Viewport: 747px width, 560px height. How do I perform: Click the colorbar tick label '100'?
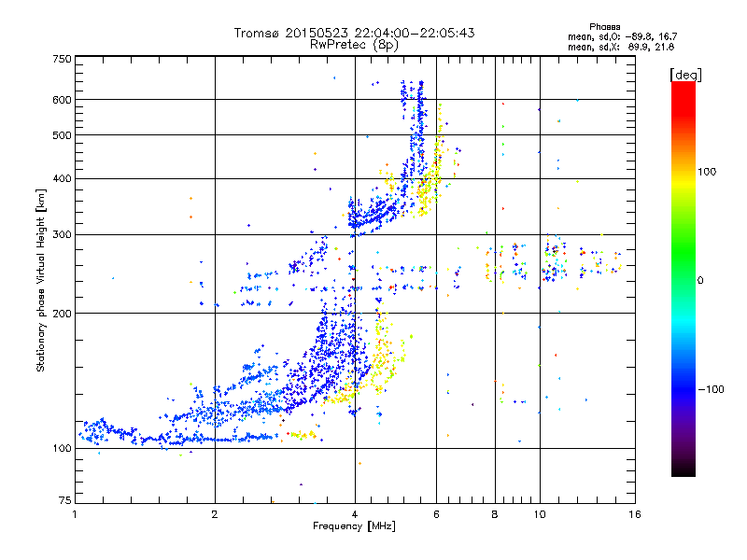tap(707, 172)
